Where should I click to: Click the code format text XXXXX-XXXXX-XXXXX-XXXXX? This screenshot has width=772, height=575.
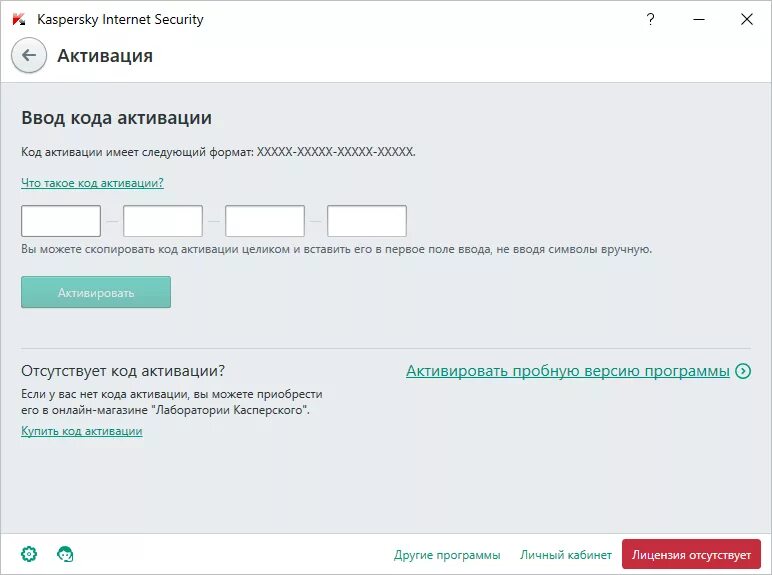[x=336, y=152]
